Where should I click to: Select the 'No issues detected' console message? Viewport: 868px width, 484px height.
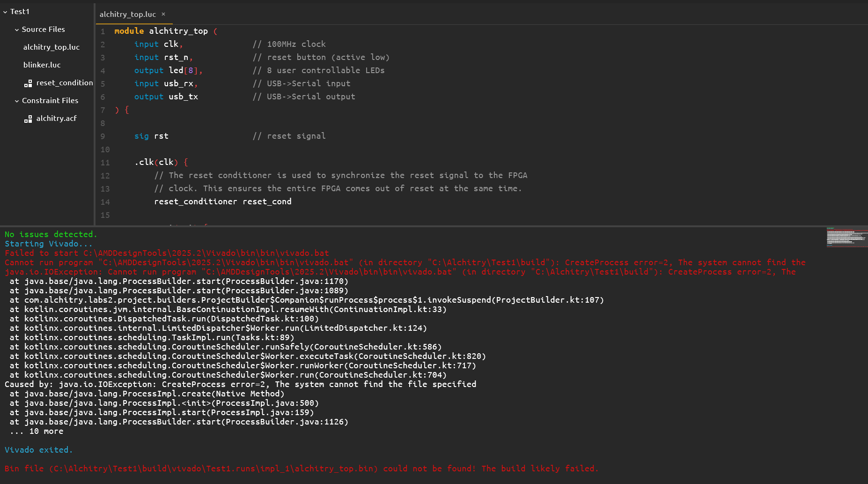pos(50,234)
